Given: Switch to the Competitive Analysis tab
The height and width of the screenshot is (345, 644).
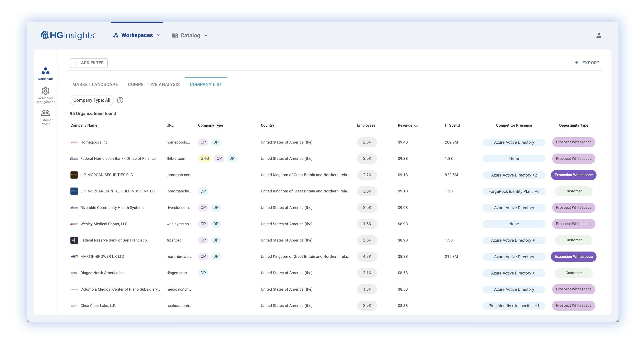Looking at the screenshot, I should tap(154, 85).
